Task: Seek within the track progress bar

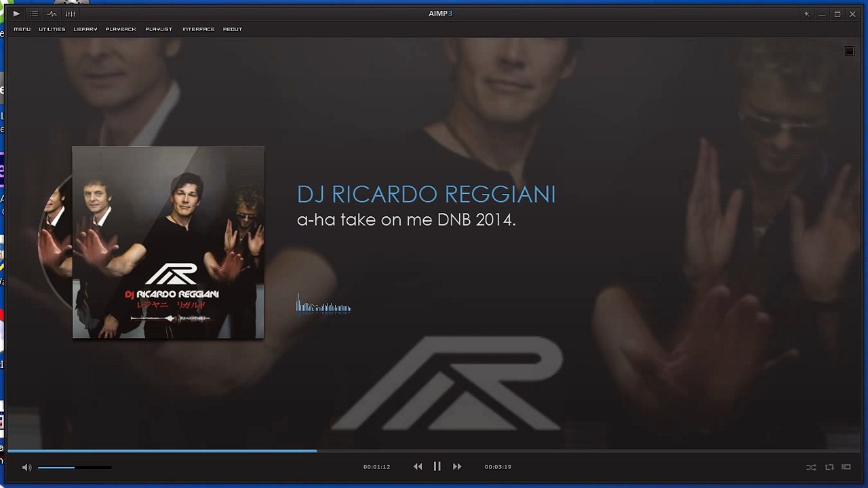Action: click(x=434, y=450)
